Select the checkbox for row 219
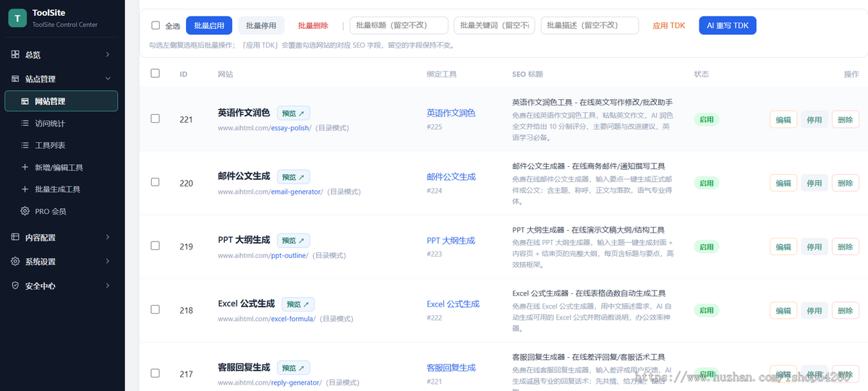 pos(155,246)
